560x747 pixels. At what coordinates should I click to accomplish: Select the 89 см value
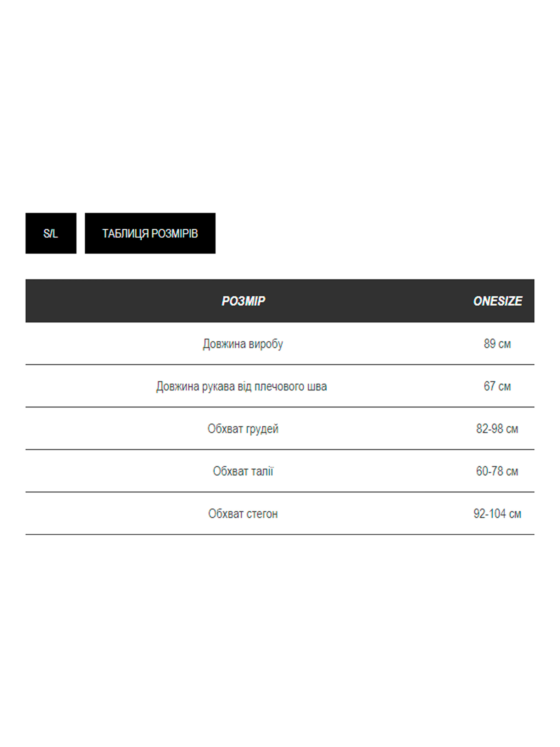[x=497, y=344]
